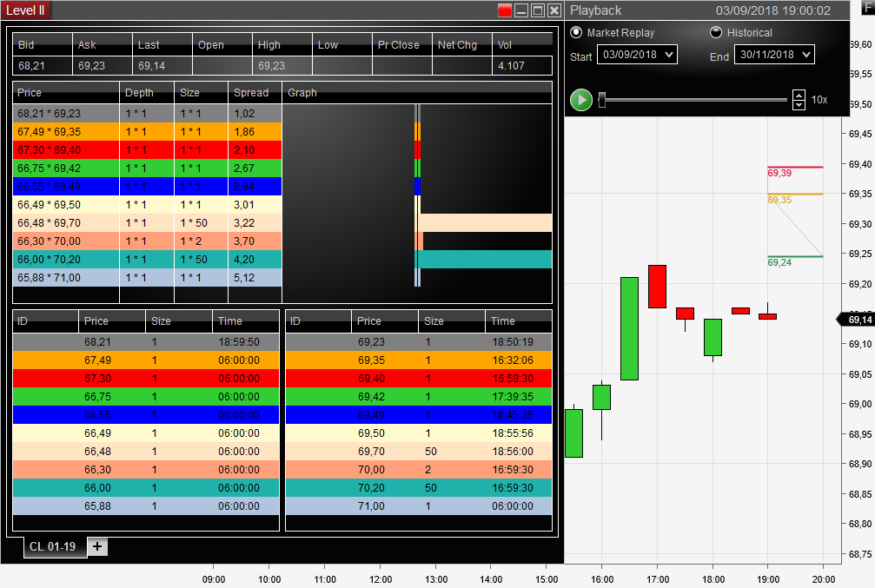Click the 4.107 volume value

(511, 66)
